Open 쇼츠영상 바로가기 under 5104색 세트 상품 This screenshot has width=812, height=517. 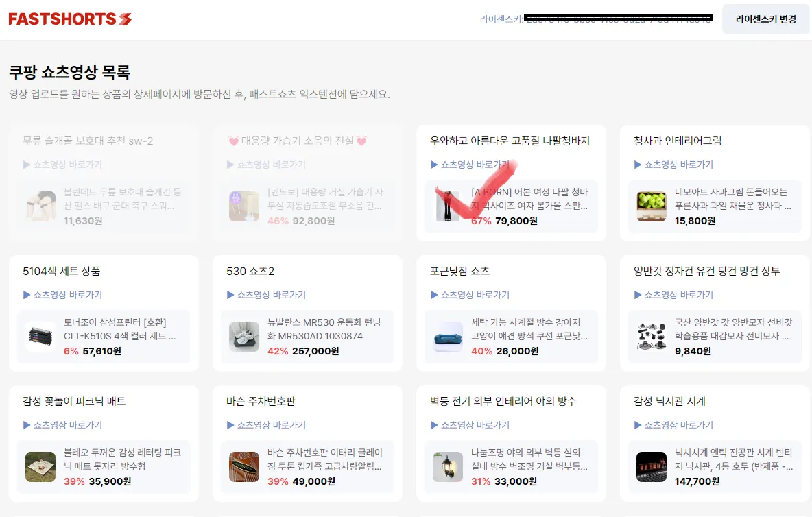click(62, 295)
